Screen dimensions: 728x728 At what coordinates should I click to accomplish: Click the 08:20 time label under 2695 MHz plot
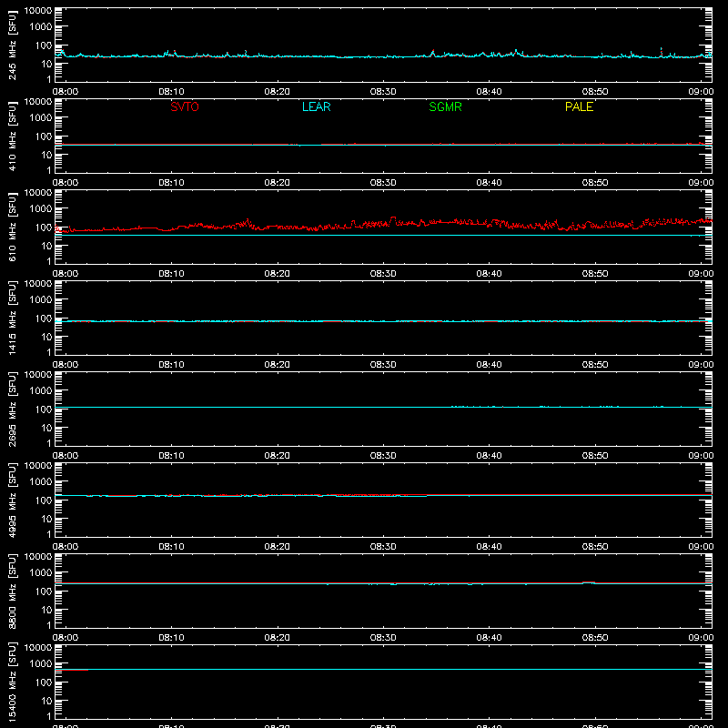click(x=278, y=456)
